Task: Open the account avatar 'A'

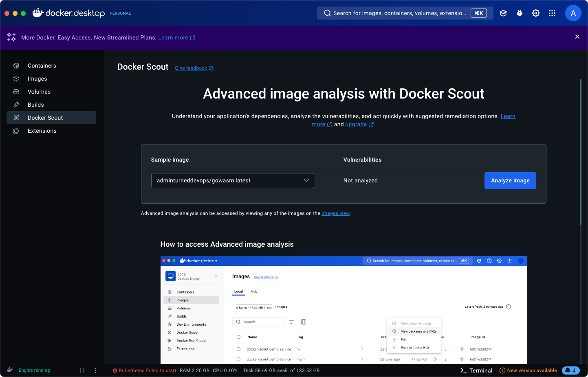Action: tap(573, 13)
